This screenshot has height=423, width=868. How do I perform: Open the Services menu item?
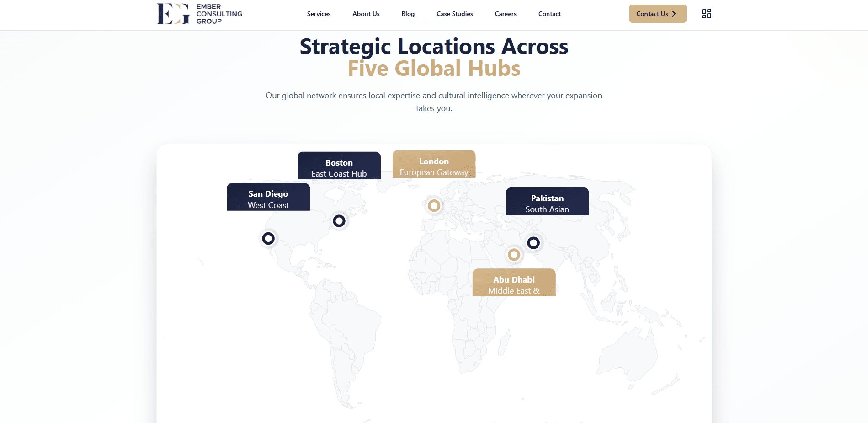(x=319, y=14)
